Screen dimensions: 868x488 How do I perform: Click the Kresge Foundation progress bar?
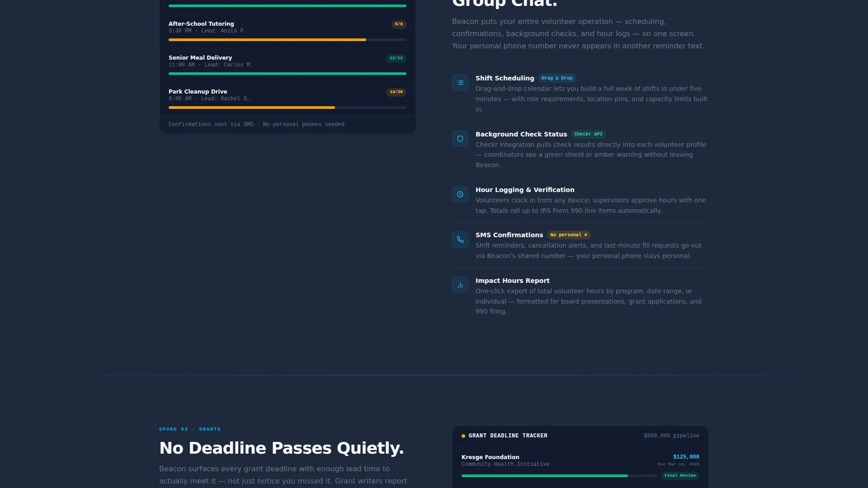pyautogui.click(x=559, y=476)
